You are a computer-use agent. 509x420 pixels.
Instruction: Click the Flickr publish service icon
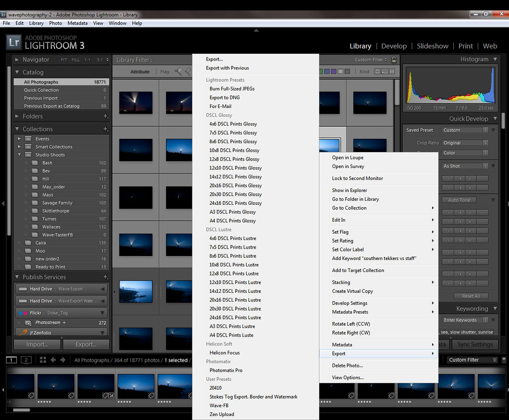(x=22, y=313)
